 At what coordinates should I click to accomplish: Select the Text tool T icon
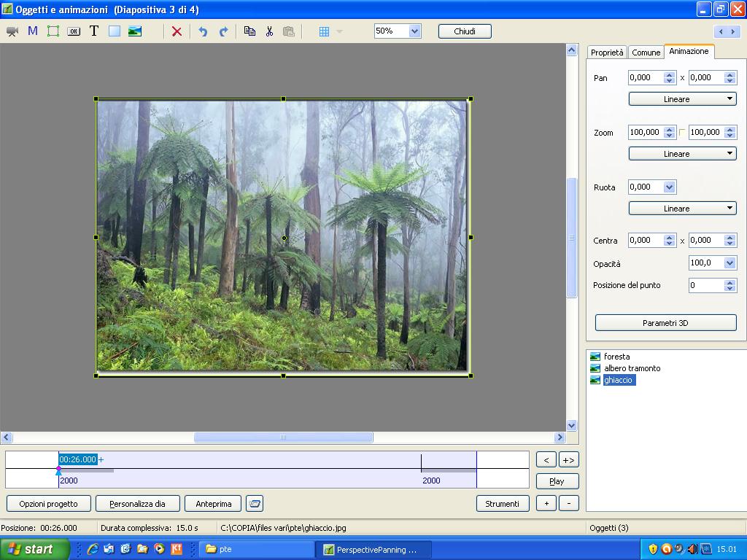94,31
